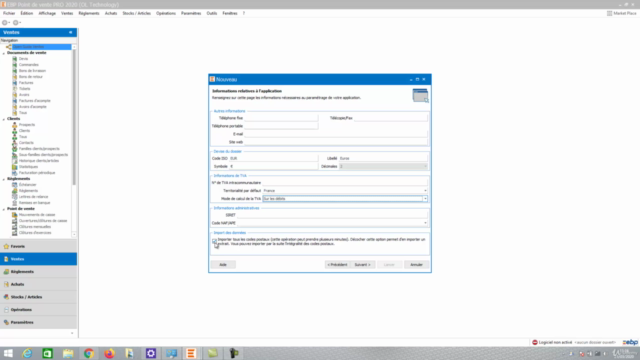Launch Firefox from the taskbar

tap(109, 353)
